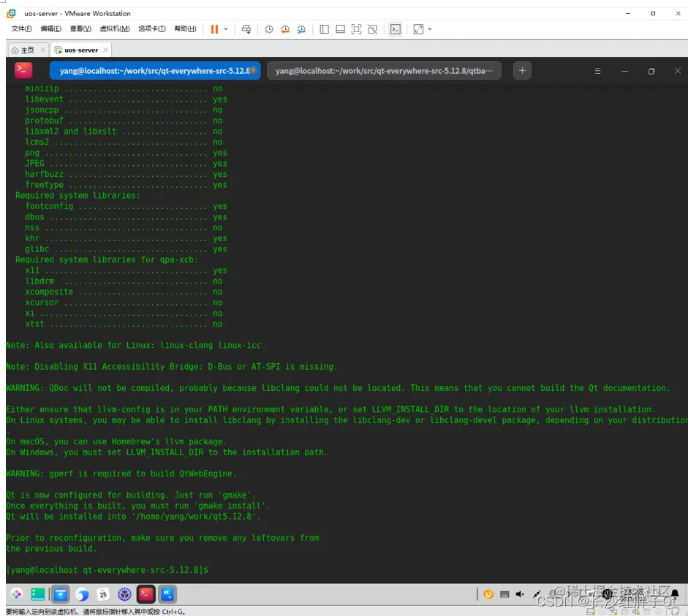
Task: Toggle the library sidebar view
Action: pos(324,29)
